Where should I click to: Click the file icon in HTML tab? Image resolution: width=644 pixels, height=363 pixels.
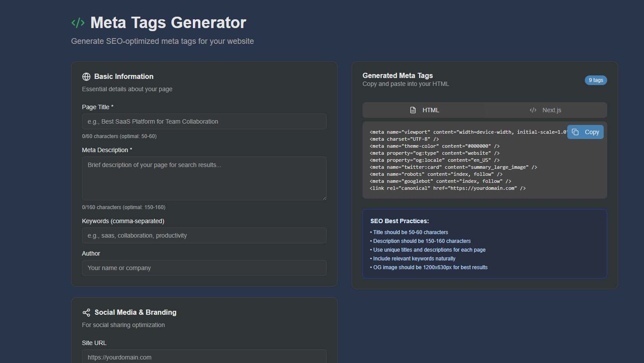tap(413, 110)
